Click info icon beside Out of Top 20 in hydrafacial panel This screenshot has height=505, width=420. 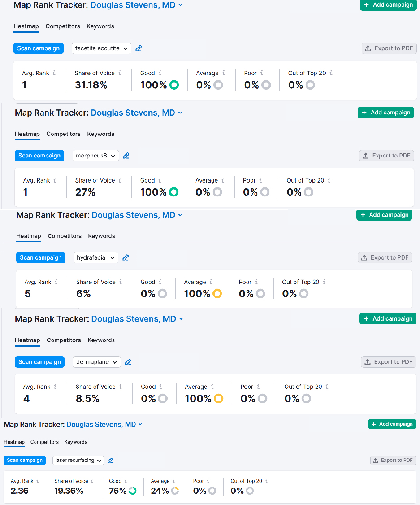(x=324, y=282)
